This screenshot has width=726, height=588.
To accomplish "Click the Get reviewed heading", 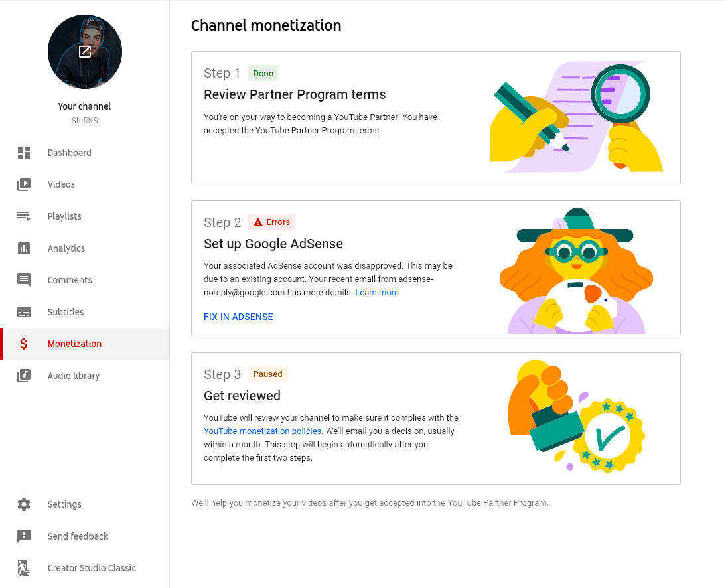I will click(x=242, y=396).
